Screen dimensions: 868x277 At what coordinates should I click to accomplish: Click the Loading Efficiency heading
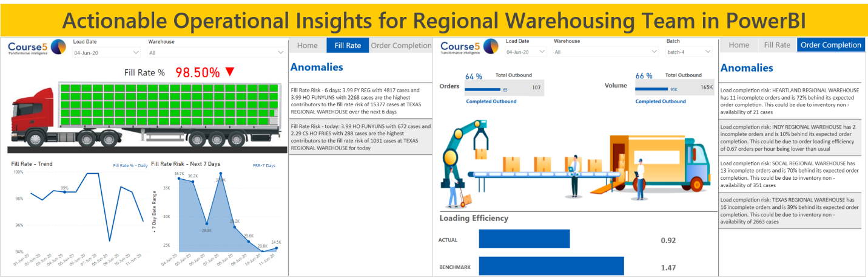tap(474, 218)
